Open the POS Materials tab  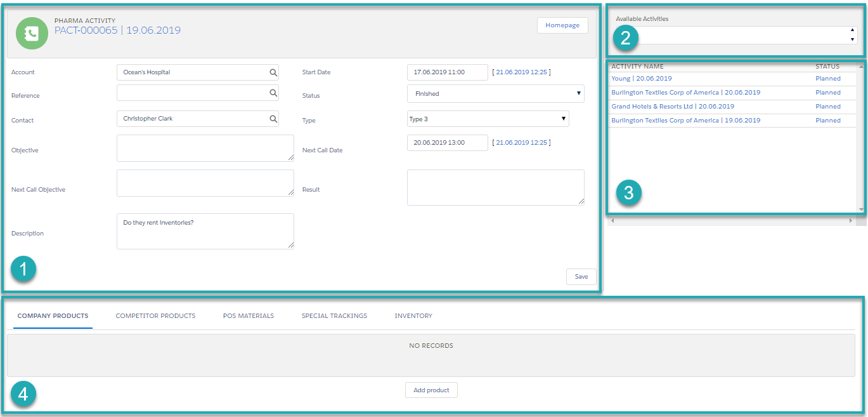(x=249, y=316)
